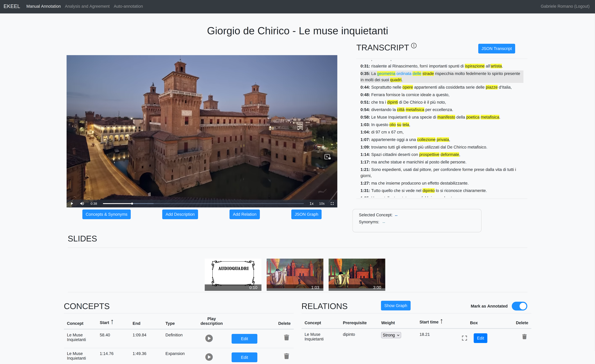Screen dimensions: 595x364
Task: Select highlighted word 'ispirazione'
Action: pyautogui.click(x=474, y=66)
